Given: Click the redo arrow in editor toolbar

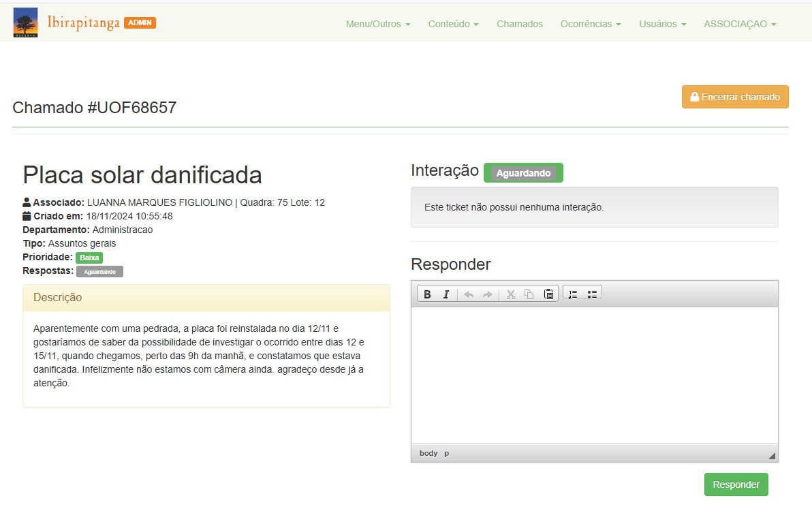Looking at the screenshot, I should tap(488, 294).
